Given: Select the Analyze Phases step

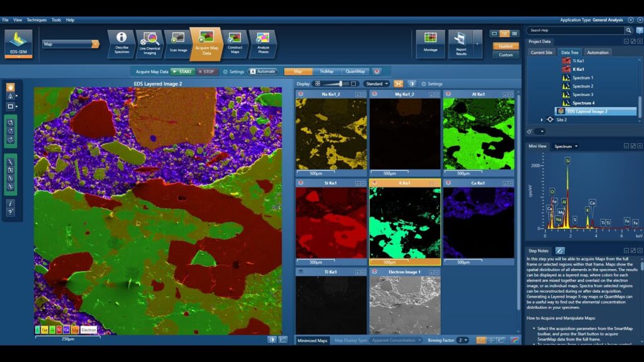Looking at the screenshot, I should (263, 41).
